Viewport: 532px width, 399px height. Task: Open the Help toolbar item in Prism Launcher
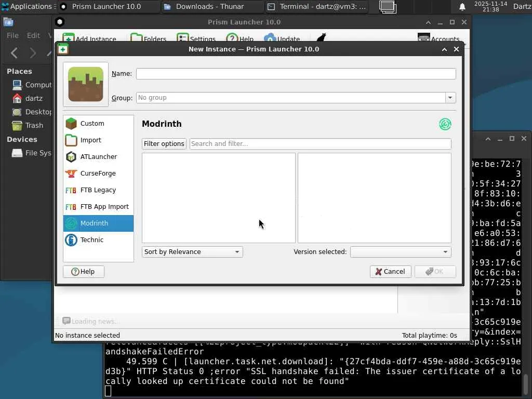tap(240, 38)
